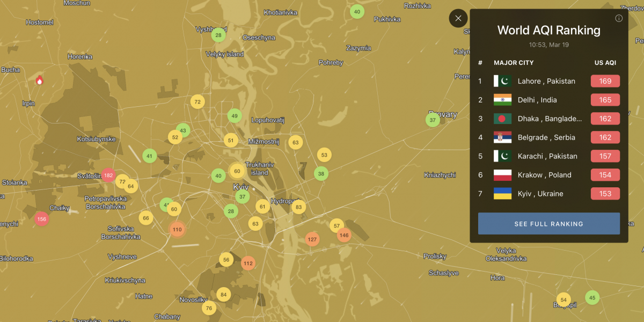Select the orange 146 AQI station marker
This screenshot has width=644, height=322.
344,235
